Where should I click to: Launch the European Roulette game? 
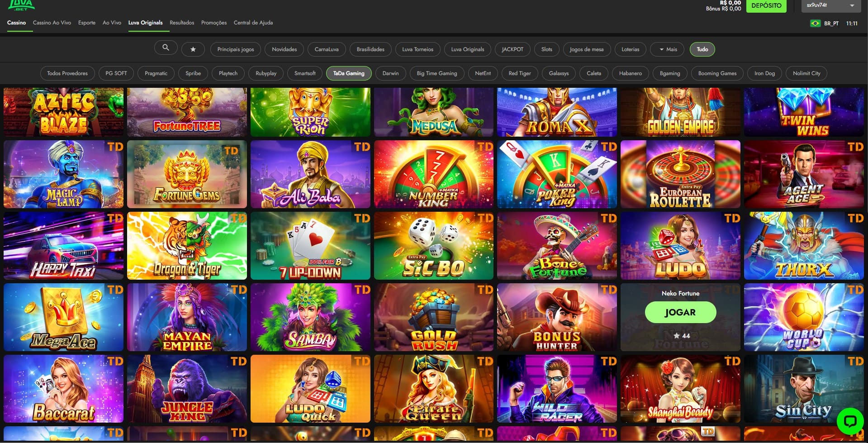click(x=680, y=174)
